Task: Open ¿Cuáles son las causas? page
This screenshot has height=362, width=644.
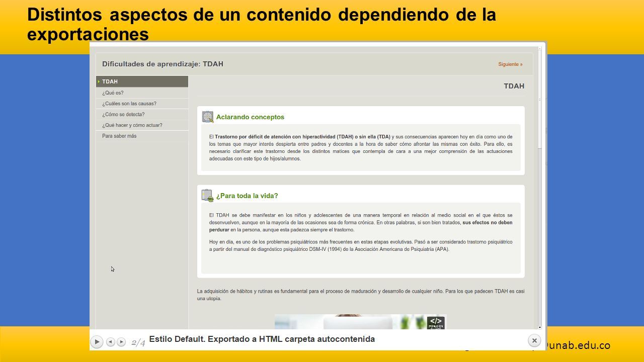Action: point(142,104)
